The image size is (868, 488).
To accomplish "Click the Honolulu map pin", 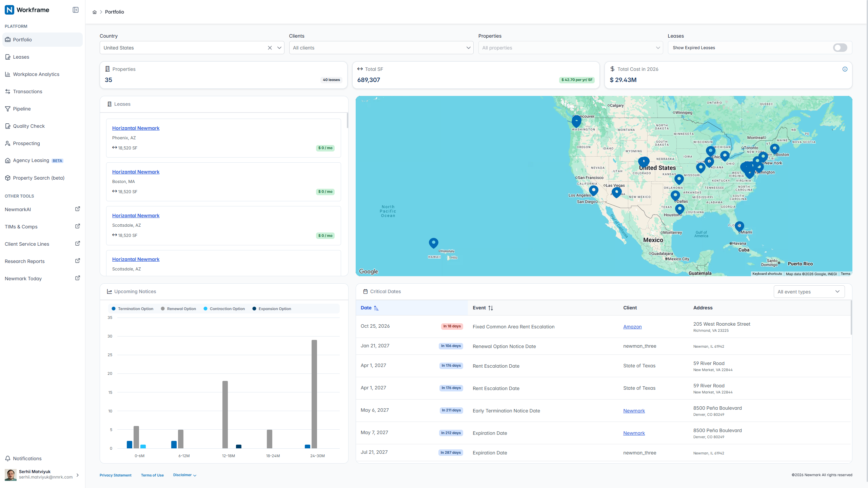I will click(x=433, y=243).
